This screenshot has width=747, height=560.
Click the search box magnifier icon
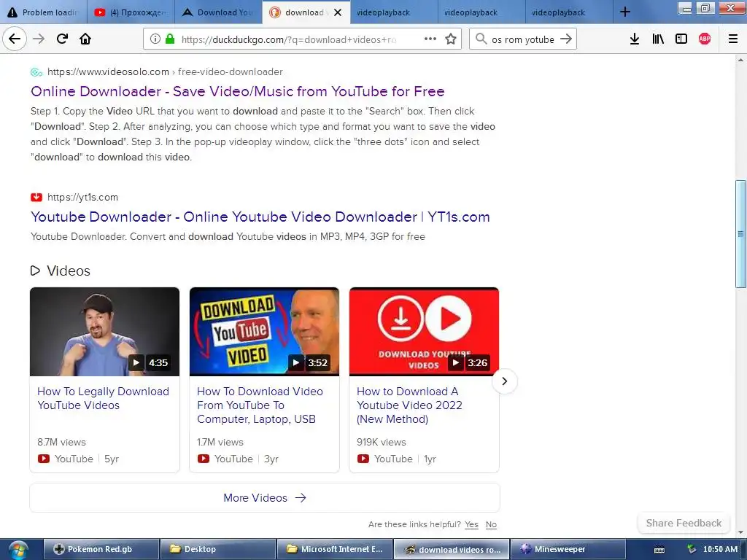[481, 39]
